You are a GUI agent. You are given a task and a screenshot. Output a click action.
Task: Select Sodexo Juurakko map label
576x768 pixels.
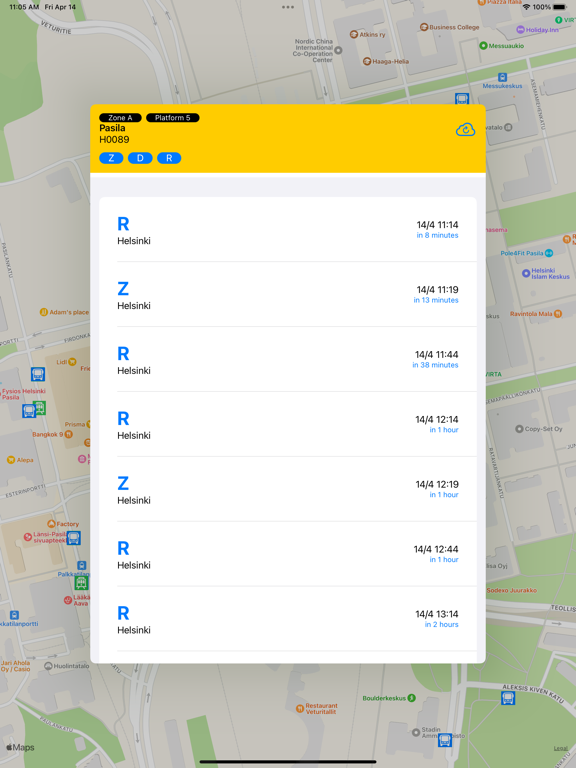512,590
